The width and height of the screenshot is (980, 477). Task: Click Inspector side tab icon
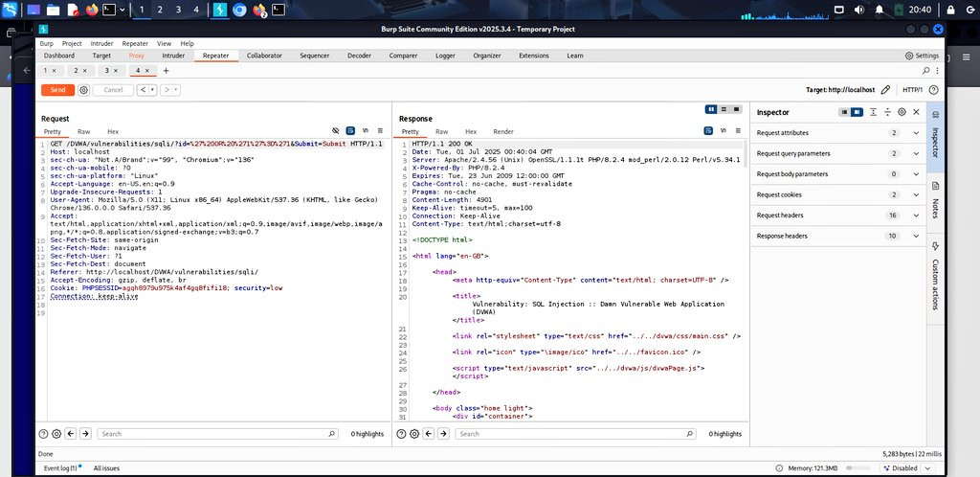pos(936,114)
